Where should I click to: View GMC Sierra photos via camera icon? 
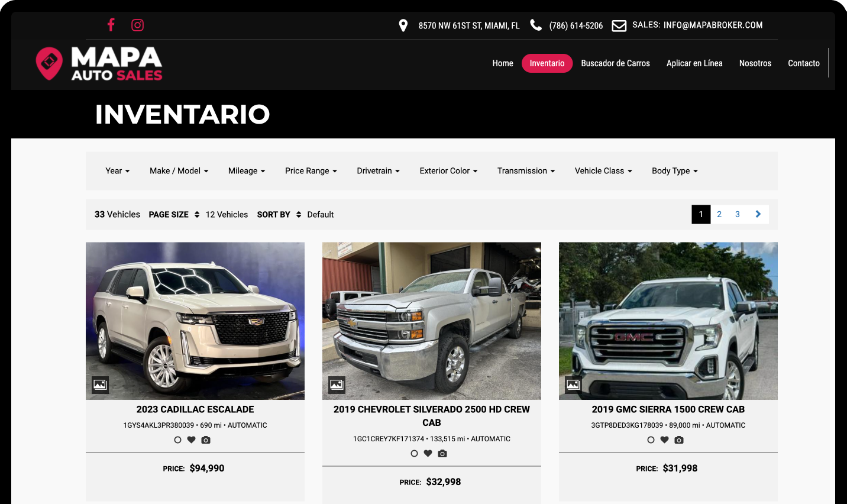point(679,440)
